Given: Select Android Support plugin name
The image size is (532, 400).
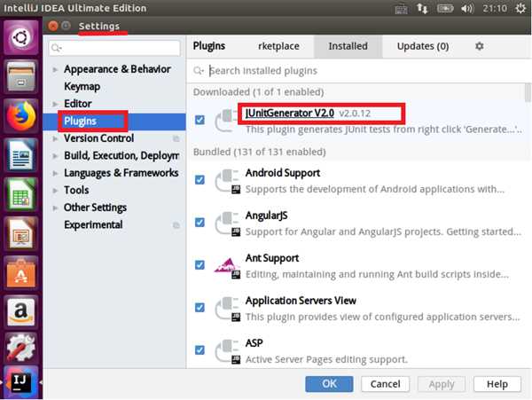Looking at the screenshot, I should pyautogui.click(x=283, y=173).
